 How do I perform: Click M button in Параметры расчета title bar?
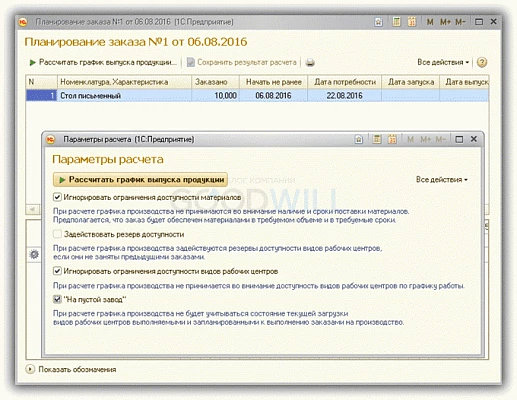(x=410, y=139)
